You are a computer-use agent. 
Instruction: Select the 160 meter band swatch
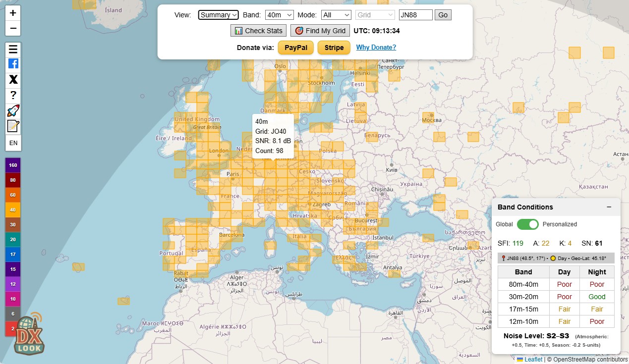(13, 165)
